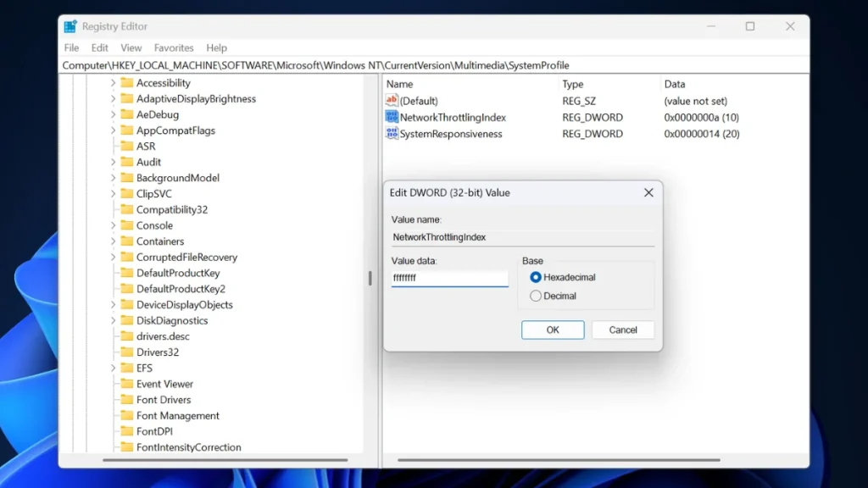The height and width of the screenshot is (488, 868).
Task: Click the registry path address bar
Action: [433, 65]
